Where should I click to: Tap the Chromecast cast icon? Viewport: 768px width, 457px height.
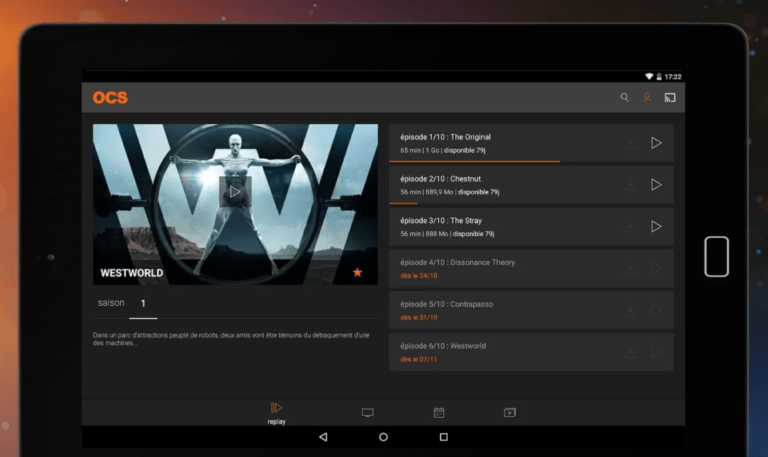pos(670,97)
